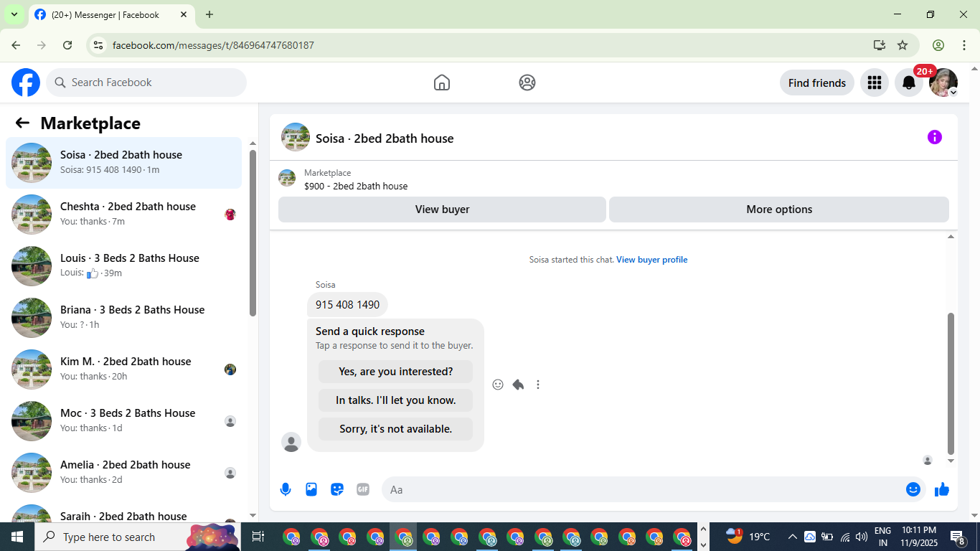Close the Messenger | Facebook tab
Screen dimensions: 980x551
pyautogui.click(x=184, y=14)
